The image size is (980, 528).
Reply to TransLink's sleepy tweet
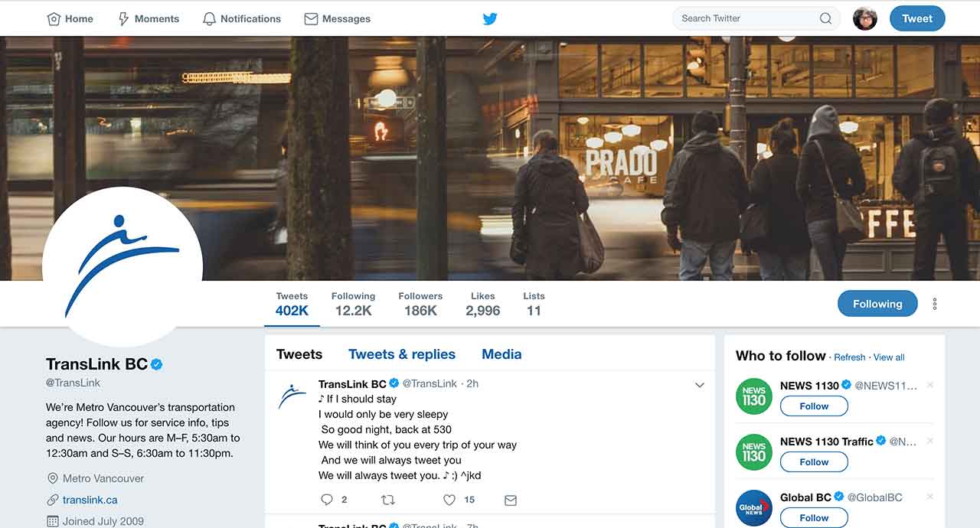coord(327,500)
